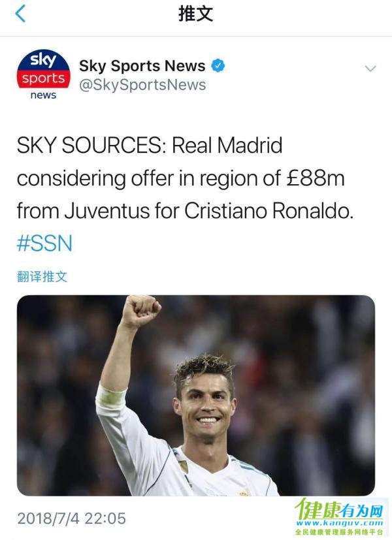
Task: Tap the 推文 page title
Action: (195, 14)
